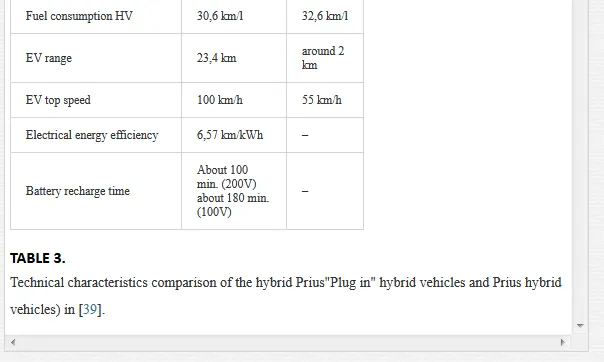This screenshot has width=604, height=362.
Task: Select the "Battery recharge time" label
Action: pos(96,191)
